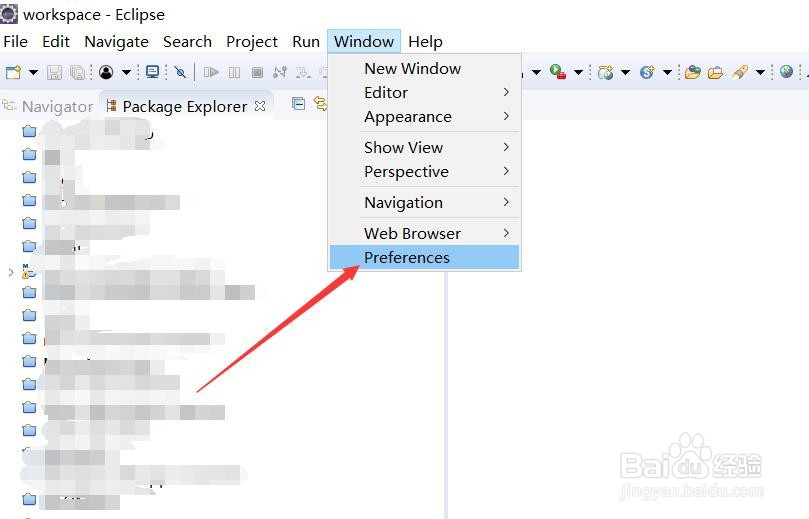809x519 pixels.
Task: Click the New wizard toolbar icon
Action: tap(13, 72)
